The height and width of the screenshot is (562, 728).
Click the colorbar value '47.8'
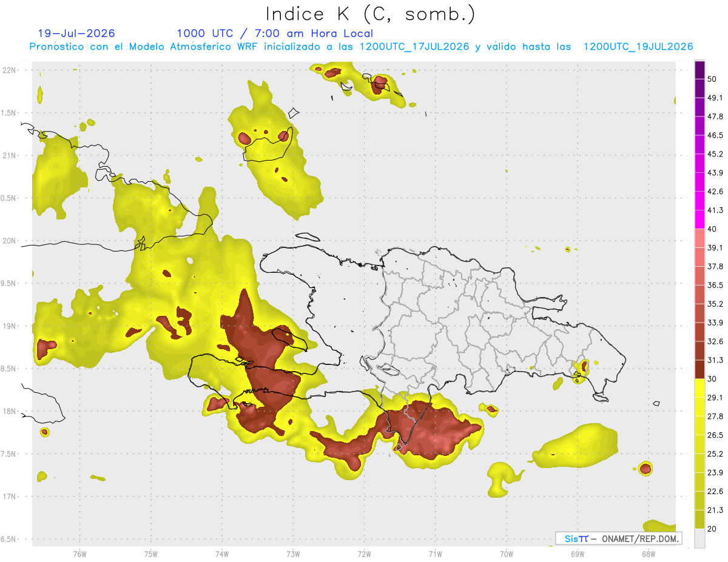pos(715,116)
